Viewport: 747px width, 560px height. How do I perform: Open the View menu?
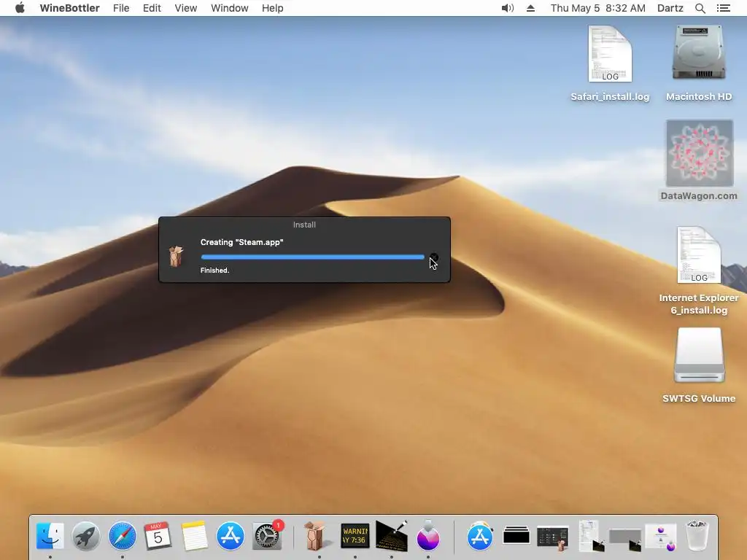(x=186, y=8)
